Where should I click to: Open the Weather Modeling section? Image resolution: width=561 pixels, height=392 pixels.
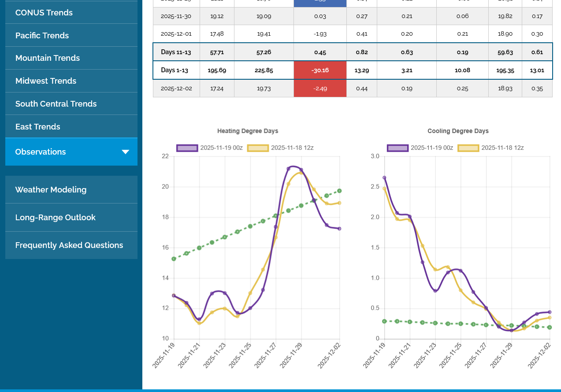tap(51, 190)
